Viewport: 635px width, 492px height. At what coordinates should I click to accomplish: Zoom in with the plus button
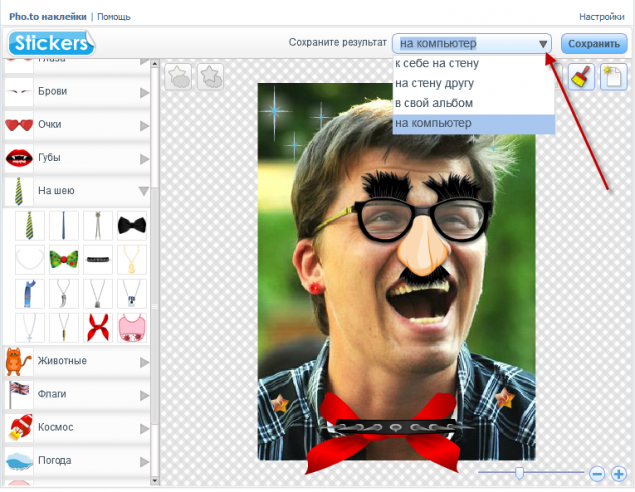[x=619, y=473]
